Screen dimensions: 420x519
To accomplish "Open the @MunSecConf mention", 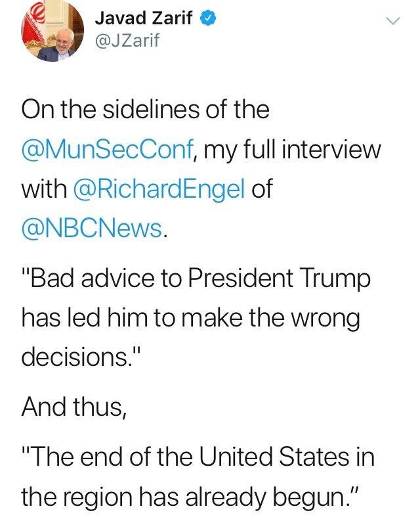I will pos(108,149).
